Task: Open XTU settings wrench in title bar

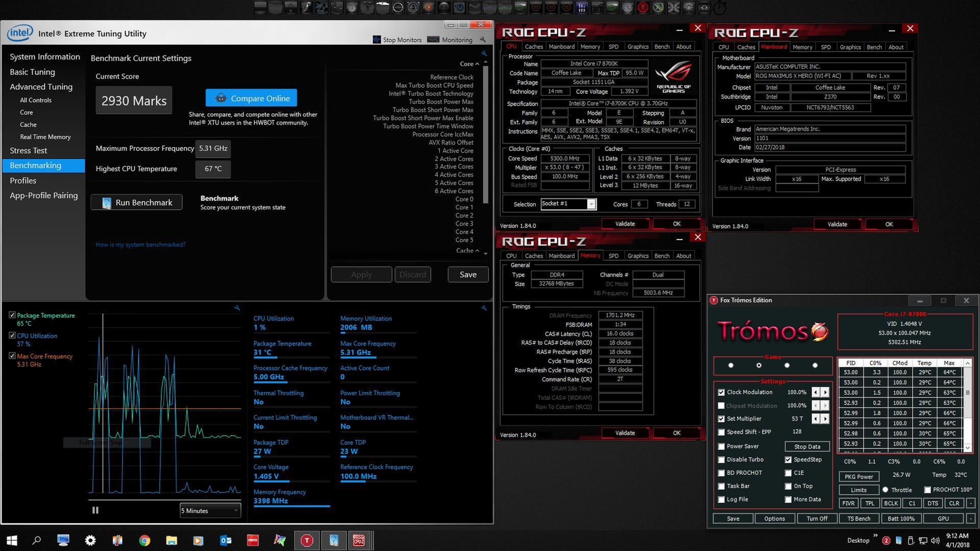Action: click(482, 39)
